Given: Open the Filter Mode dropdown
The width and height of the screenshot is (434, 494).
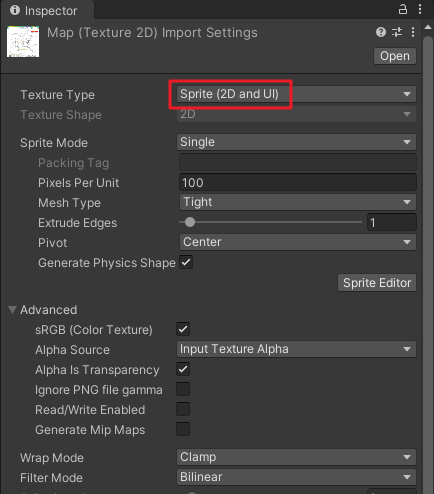Looking at the screenshot, I should [296, 477].
